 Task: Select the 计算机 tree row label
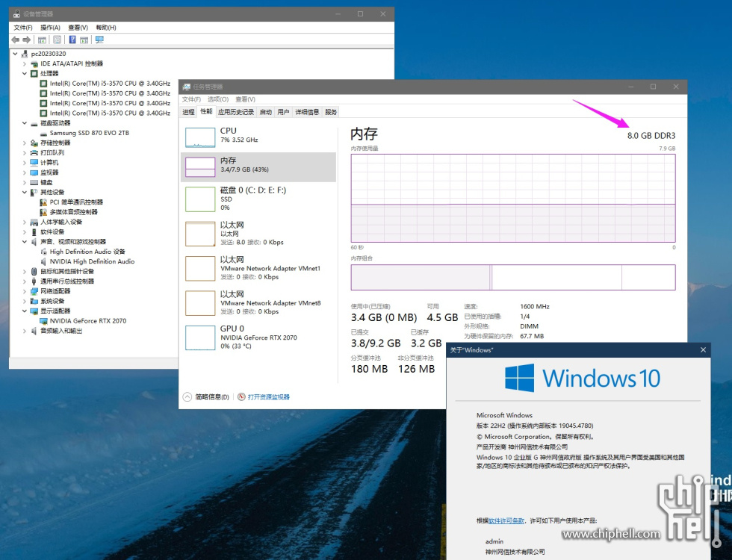tap(49, 163)
